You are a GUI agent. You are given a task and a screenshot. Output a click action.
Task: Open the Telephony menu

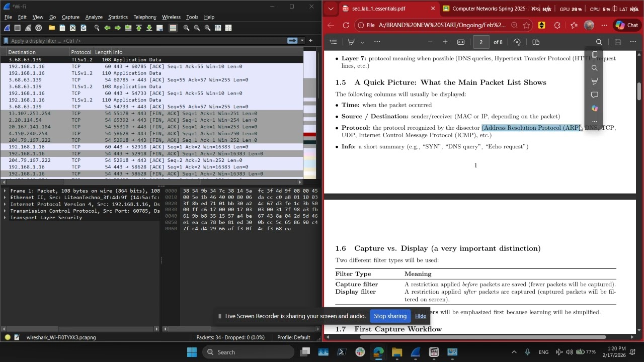(145, 17)
